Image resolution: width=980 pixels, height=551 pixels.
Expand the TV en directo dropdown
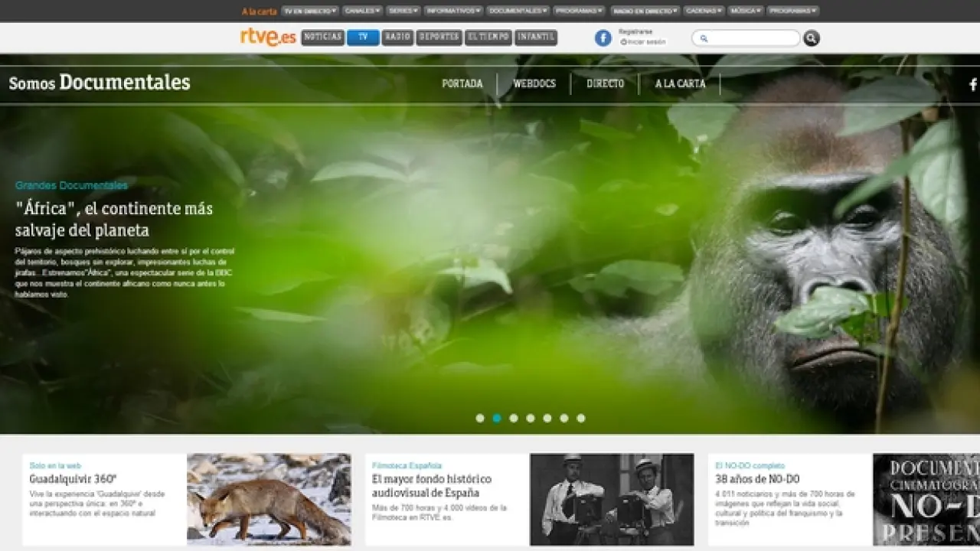(310, 11)
